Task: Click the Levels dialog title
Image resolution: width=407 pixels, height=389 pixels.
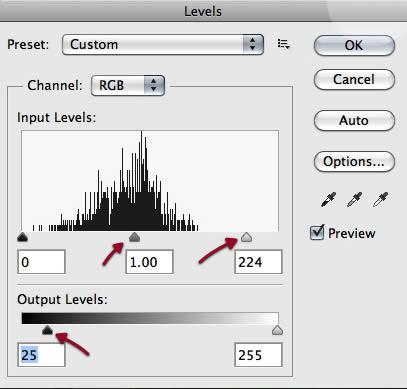Action: point(203,11)
